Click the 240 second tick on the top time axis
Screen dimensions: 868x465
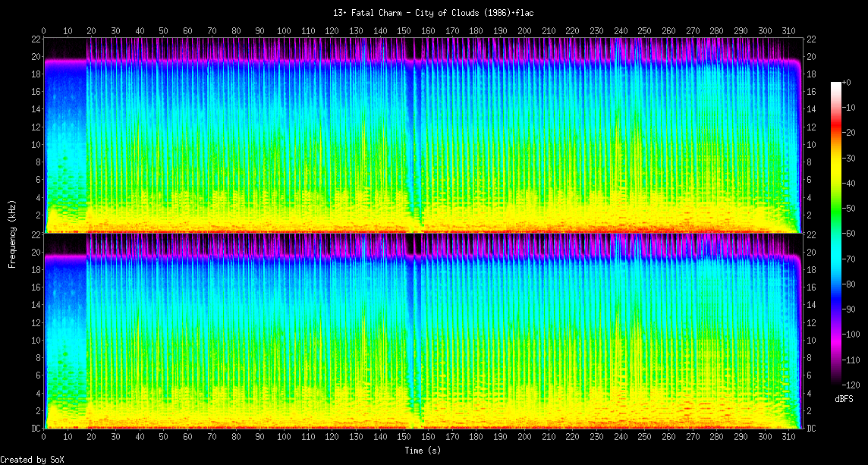[621, 30]
